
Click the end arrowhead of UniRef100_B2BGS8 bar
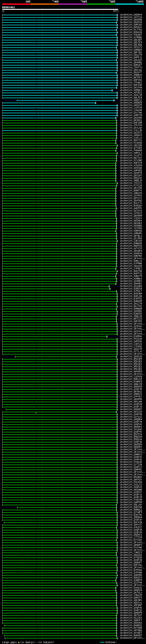pos(110,289)
